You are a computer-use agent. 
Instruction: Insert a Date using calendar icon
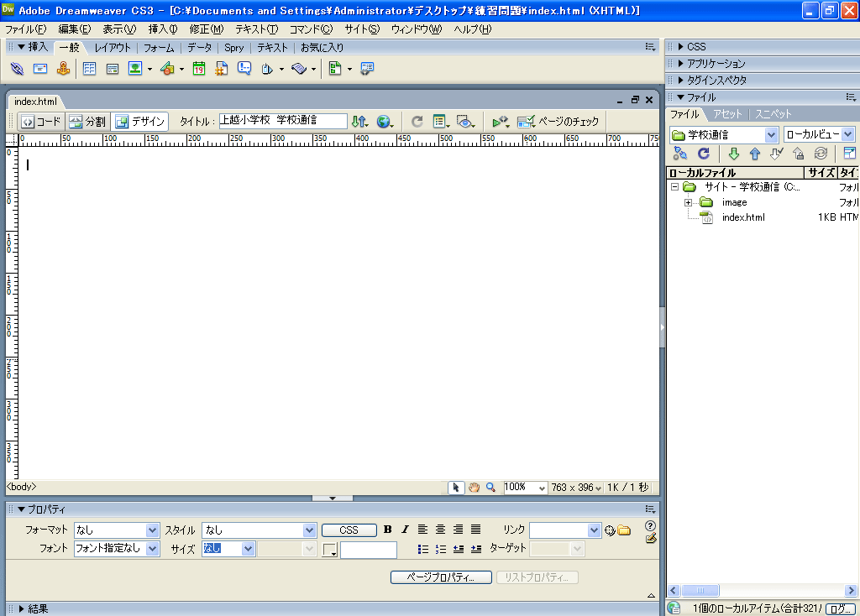pyautogui.click(x=199, y=69)
